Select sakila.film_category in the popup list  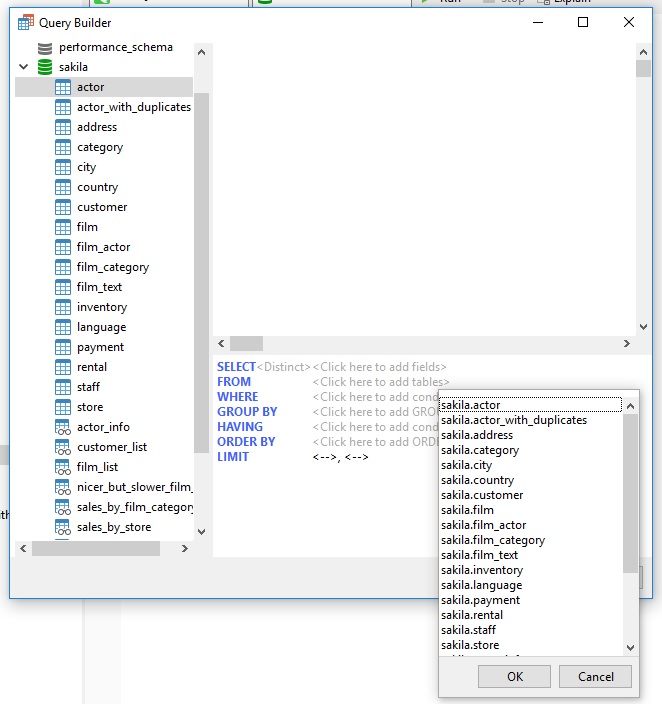493,540
